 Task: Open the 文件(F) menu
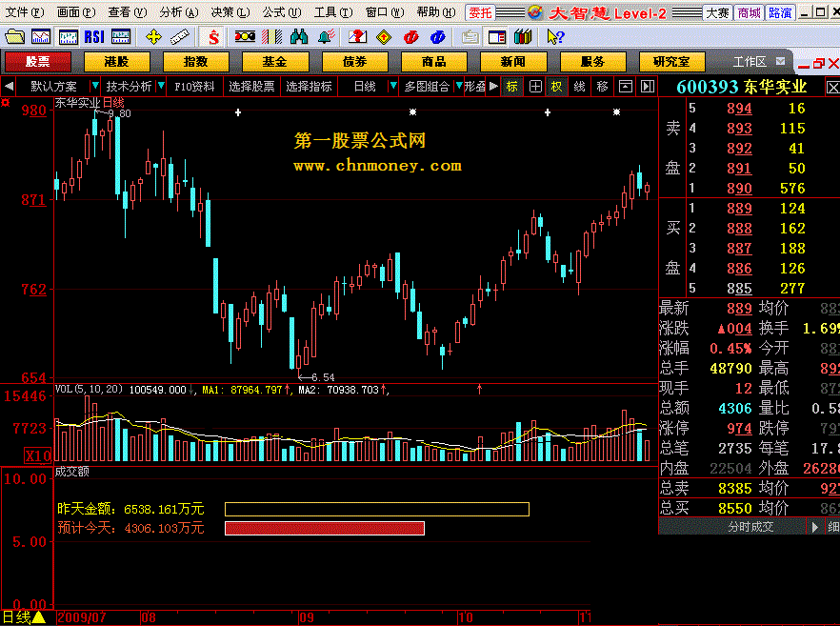pyautogui.click(x=25, y=11)
